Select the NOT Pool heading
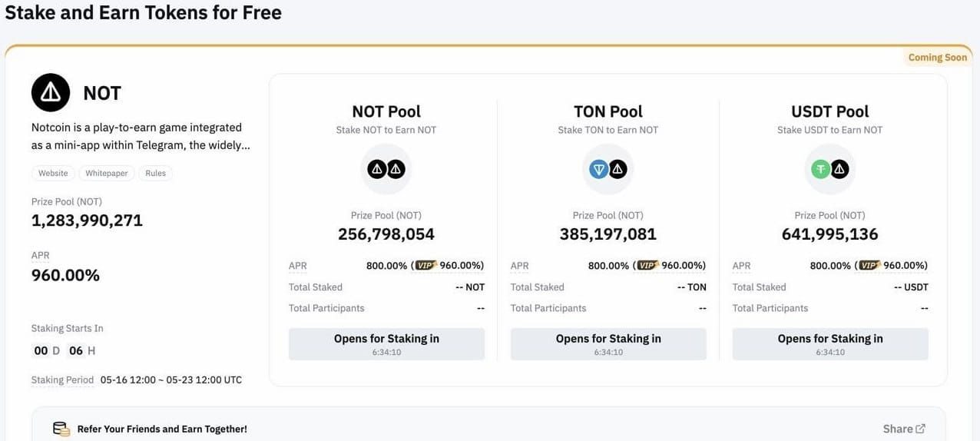Image resolution: width=980 pixels, height=441 pixels. [x=386, y=111]
